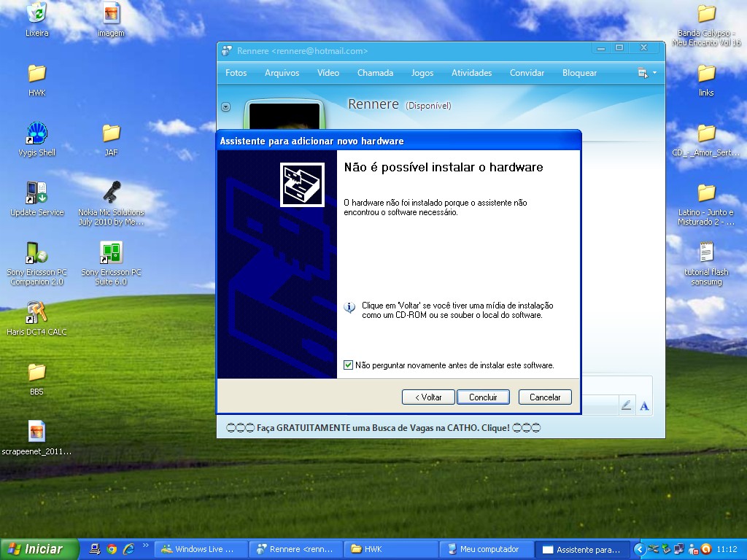Switch to Rennere chat taskbar button

coord(296,550)
